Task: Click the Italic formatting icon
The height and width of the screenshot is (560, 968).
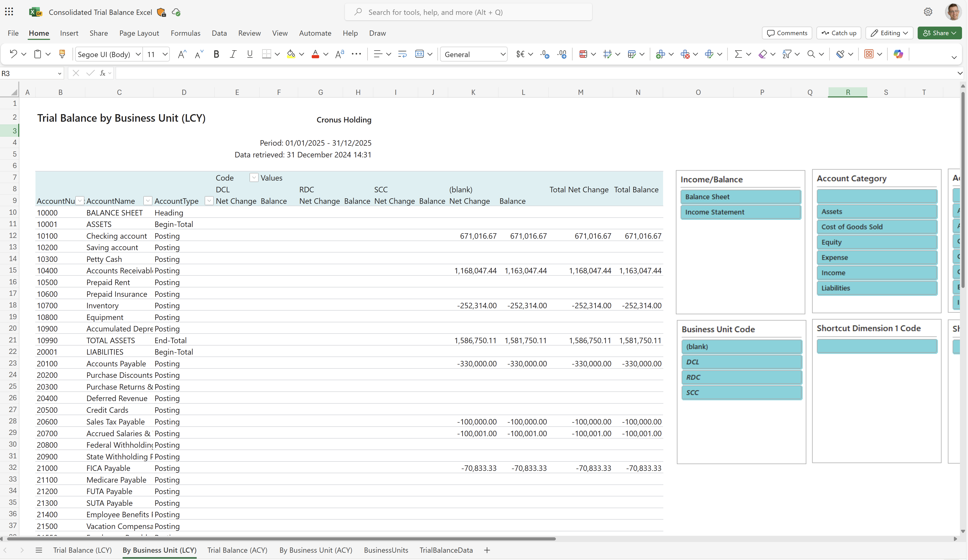Action: [233, 54]
